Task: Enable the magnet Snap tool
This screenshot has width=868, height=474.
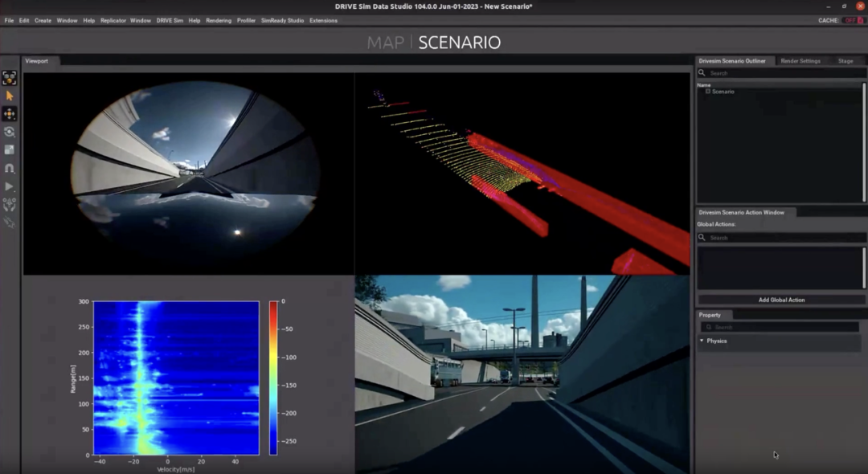Action: pyautogui.click(x=10, y=168)
